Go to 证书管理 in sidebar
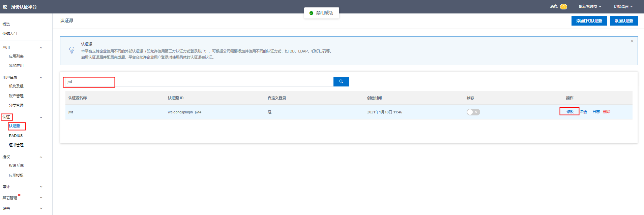This screenshot has width=644, height=215. (16, 145)
